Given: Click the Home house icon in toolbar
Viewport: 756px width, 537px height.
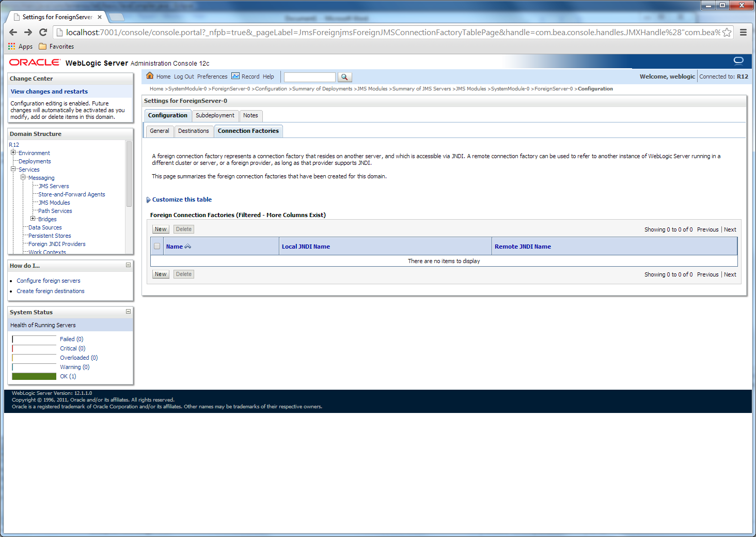Looking at the screenshot, I should 150,76.
